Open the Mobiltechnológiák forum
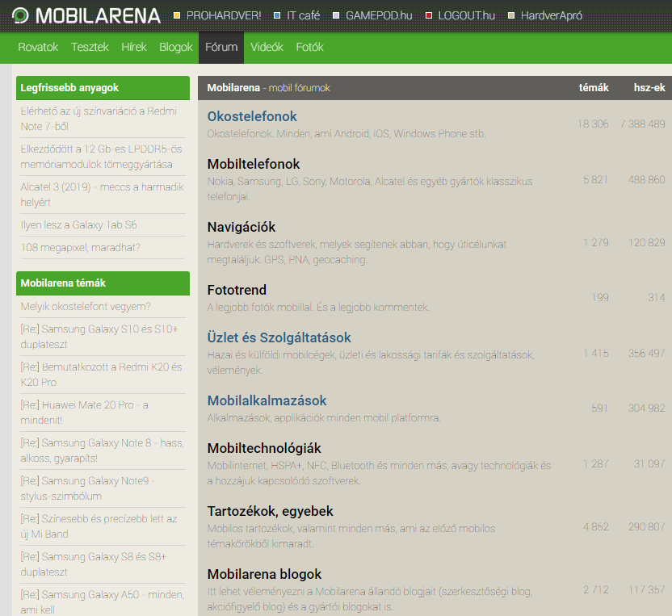 [264, 448]
